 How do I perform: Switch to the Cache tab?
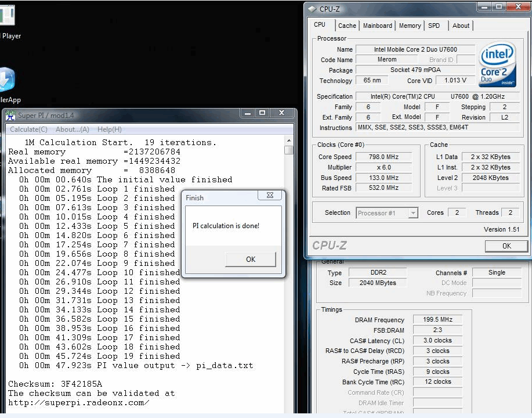[347, 26]
